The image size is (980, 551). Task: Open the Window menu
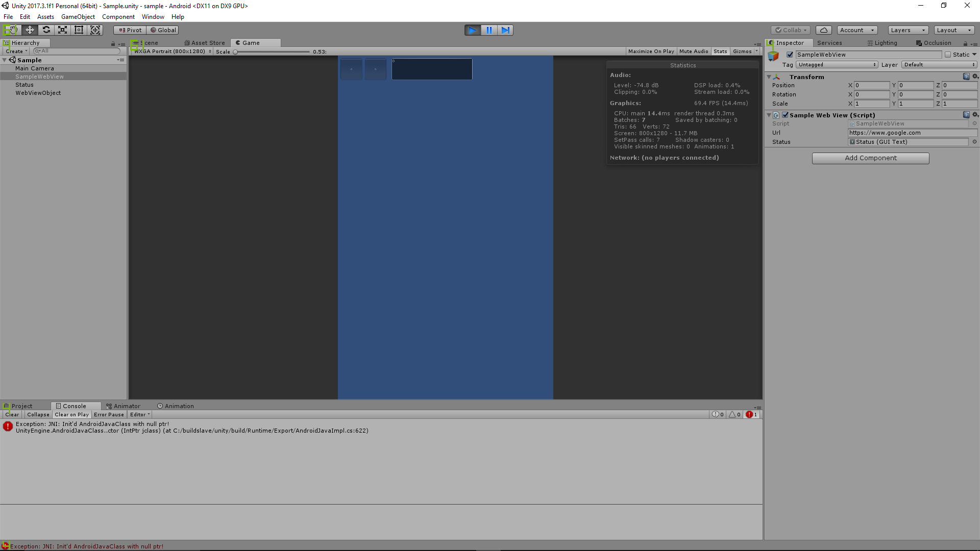tap(153, 17)
